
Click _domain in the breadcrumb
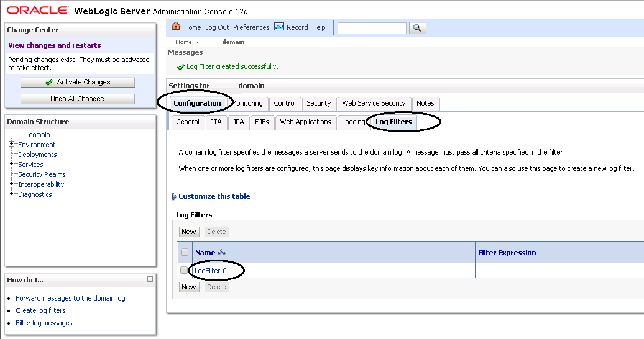(x=232, y=42)
